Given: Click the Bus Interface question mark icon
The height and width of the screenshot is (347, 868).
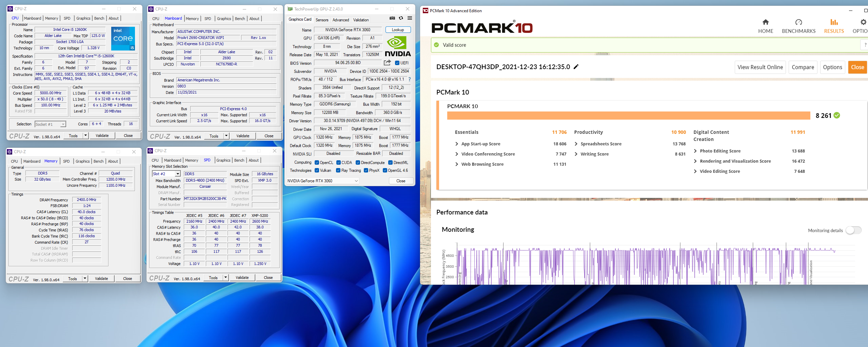Looking at the screenshot, I should [410, 79].
